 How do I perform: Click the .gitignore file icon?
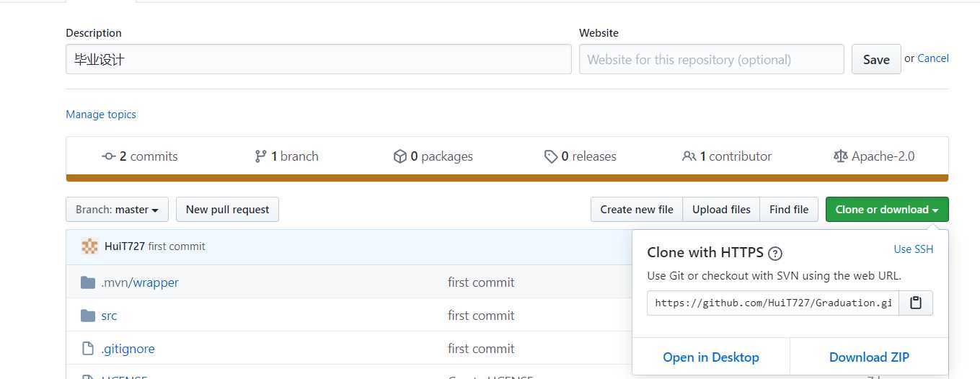[88, 349]
